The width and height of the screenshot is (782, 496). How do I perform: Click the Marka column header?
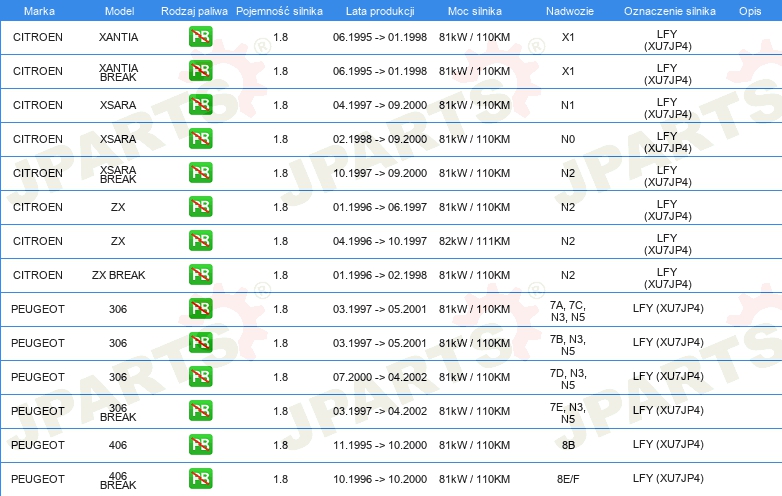click(x=39, y=11)
